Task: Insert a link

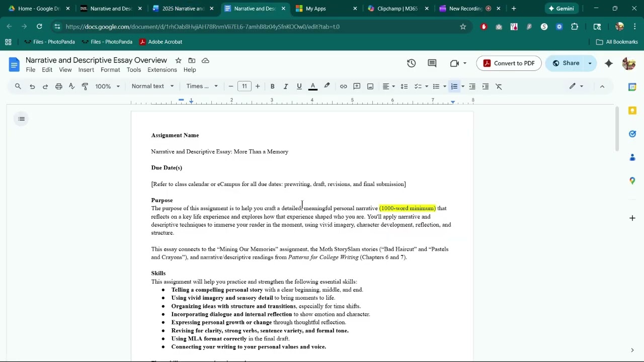Action: (344, 86)
